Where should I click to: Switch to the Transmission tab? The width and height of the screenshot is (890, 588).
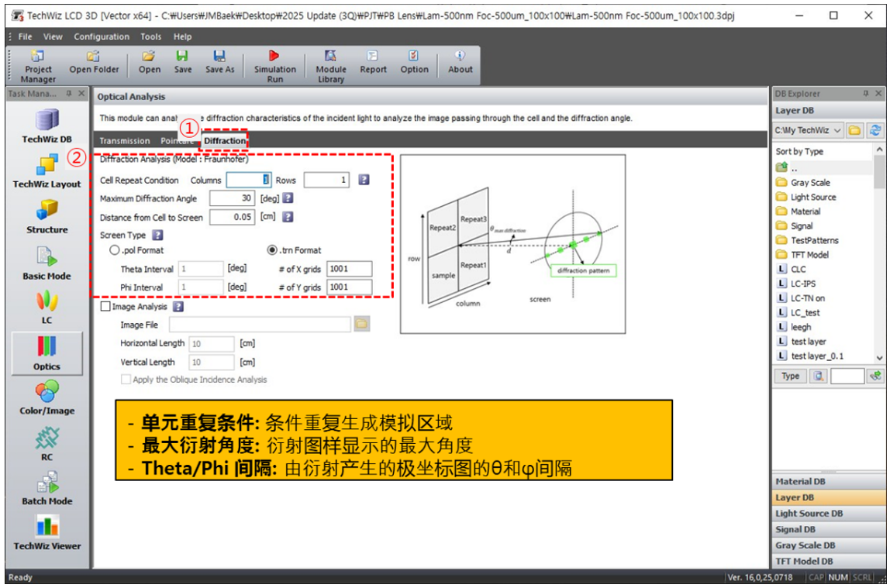point(125,141)
